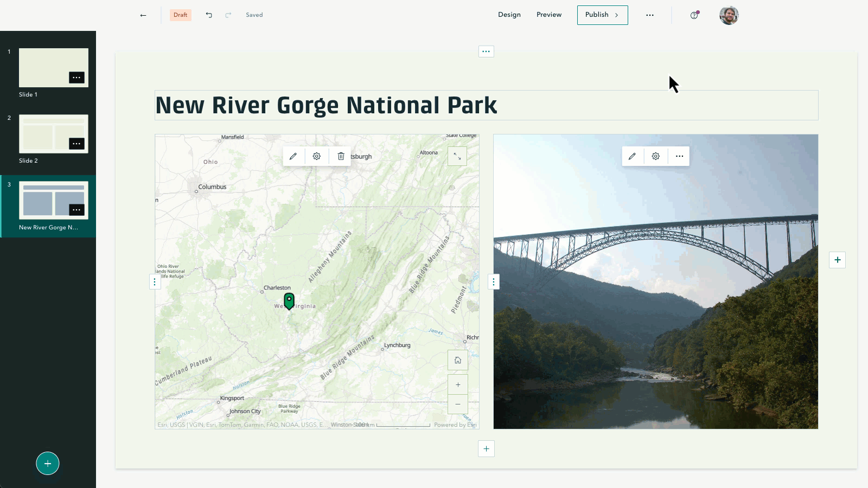This screenshot has width=868, height=488.
Task: Undo the last change
Action: 209,15
